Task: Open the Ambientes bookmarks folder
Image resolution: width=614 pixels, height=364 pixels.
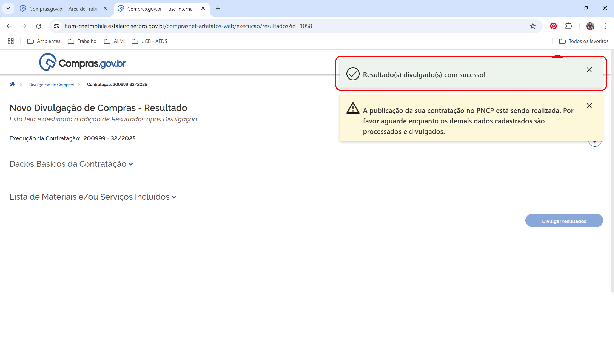Action: [x=44, y=41]
